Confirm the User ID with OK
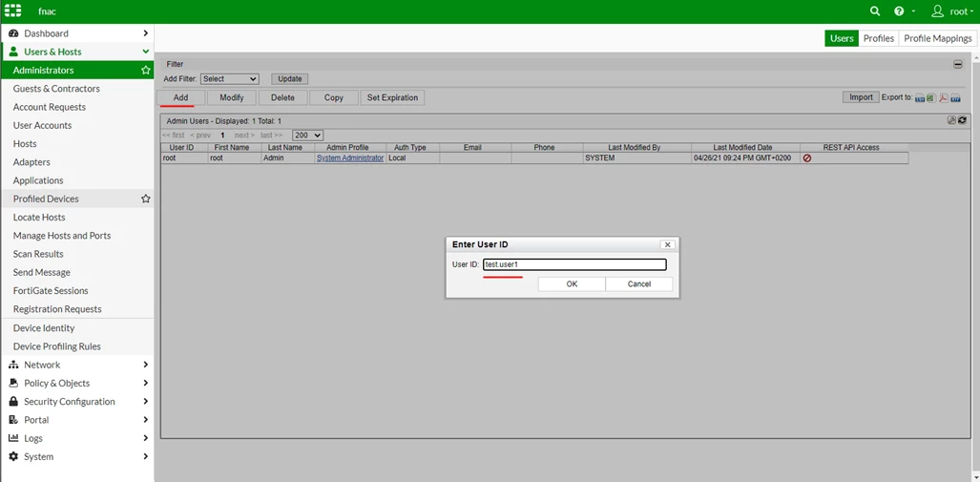This screenshot has width=980, height=482. pyautogui.click(x=572, y=283)
